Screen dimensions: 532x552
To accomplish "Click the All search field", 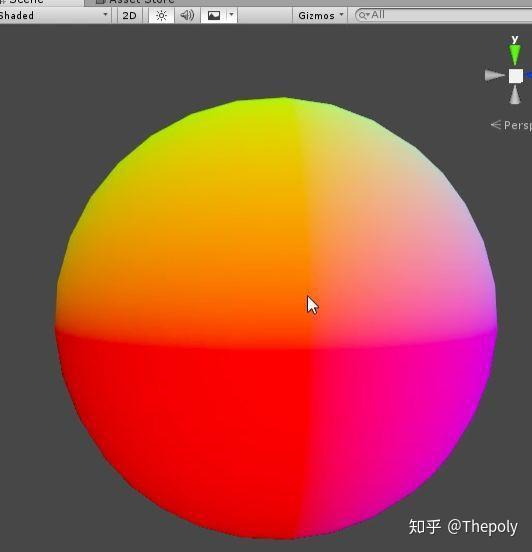I will [444, 15].
